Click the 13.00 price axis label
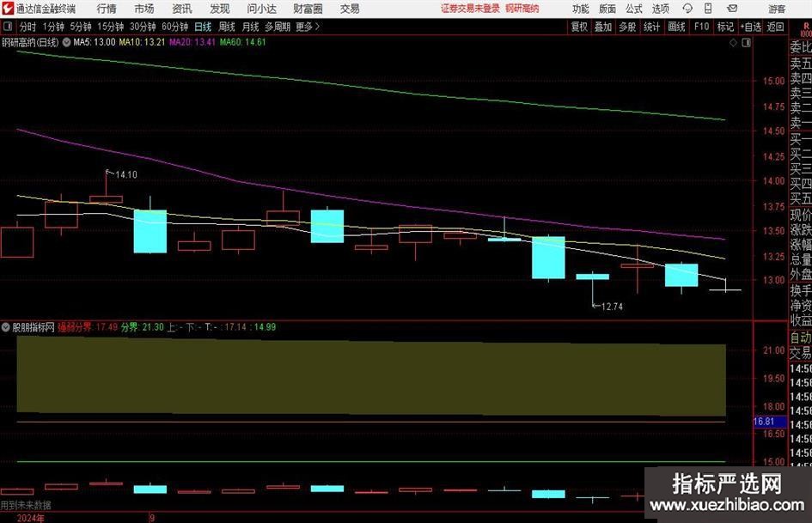 773,280
